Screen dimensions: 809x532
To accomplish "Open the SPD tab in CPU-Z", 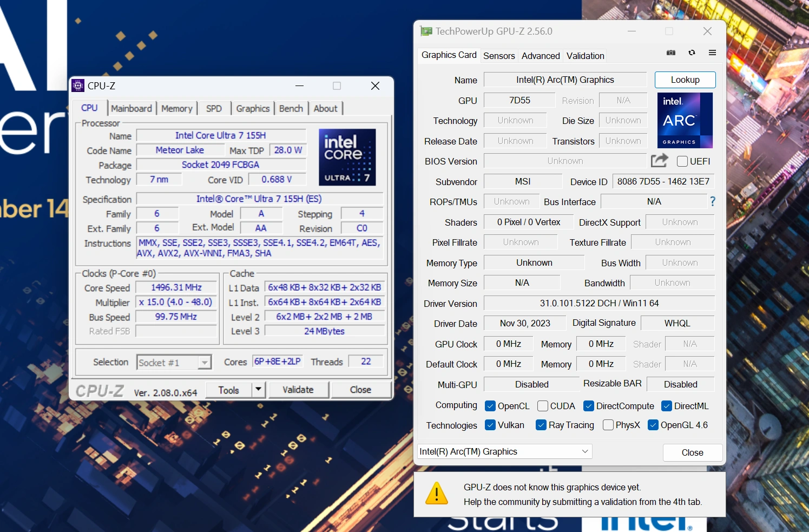I will tap(214, 108).
